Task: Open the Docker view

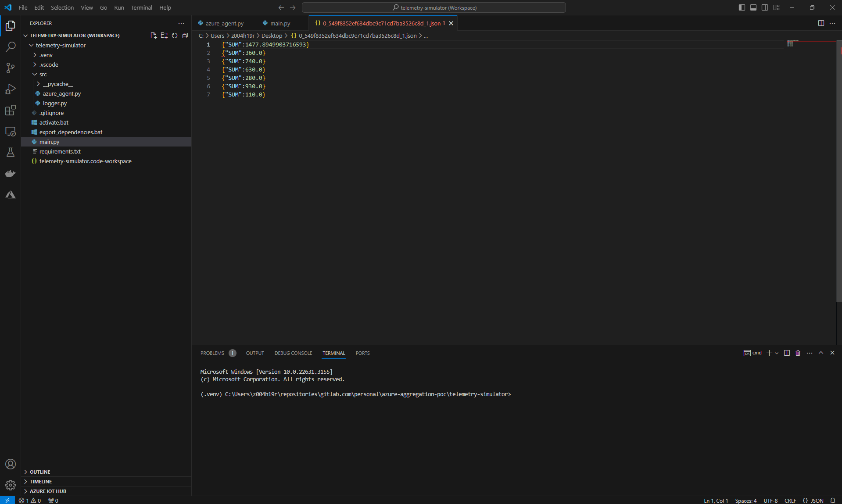Action: (x=10, y=173)
